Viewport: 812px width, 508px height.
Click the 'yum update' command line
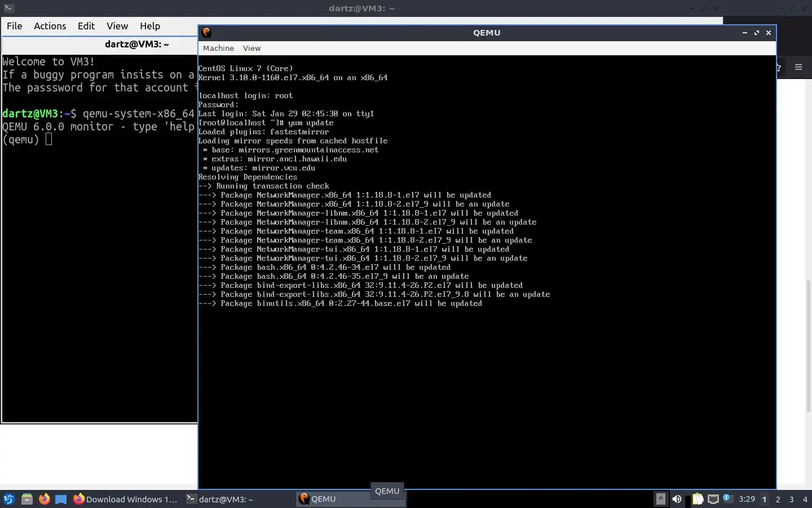coord(266,122)
